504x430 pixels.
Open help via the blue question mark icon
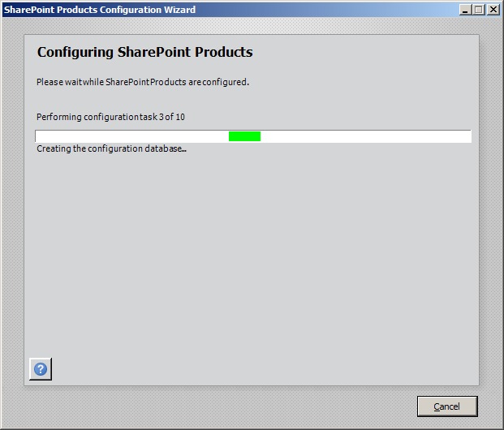tap(41, 369)
